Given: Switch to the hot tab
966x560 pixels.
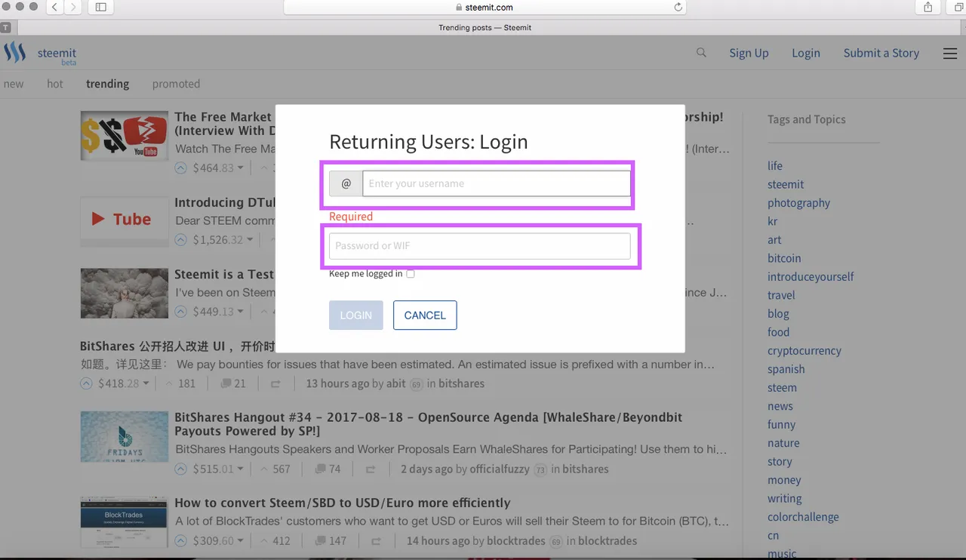Looking at the screenshot, I should pyautogui.click(x=55, y=84).
